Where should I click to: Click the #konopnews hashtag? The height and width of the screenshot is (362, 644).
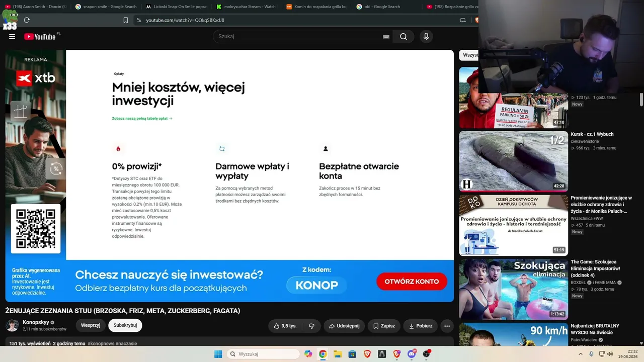coord(101,343)
